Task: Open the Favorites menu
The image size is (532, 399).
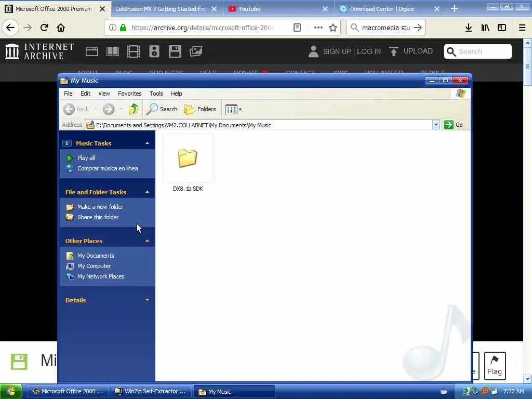Action: click(x=129, y=94)
